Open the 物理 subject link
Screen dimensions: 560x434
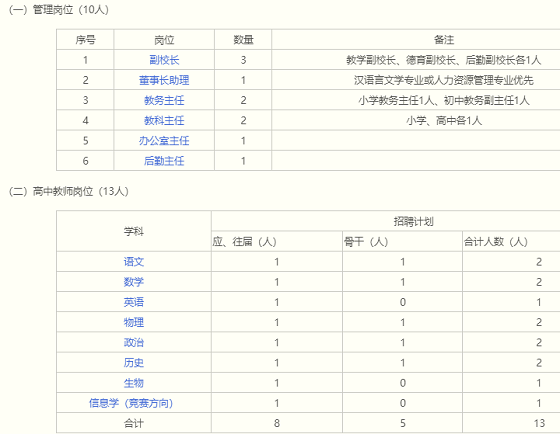134,322
